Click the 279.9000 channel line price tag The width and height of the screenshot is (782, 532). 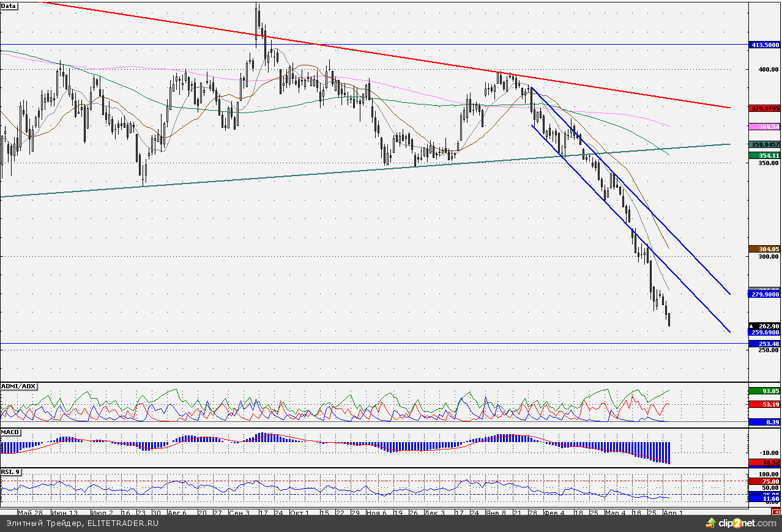764,294
